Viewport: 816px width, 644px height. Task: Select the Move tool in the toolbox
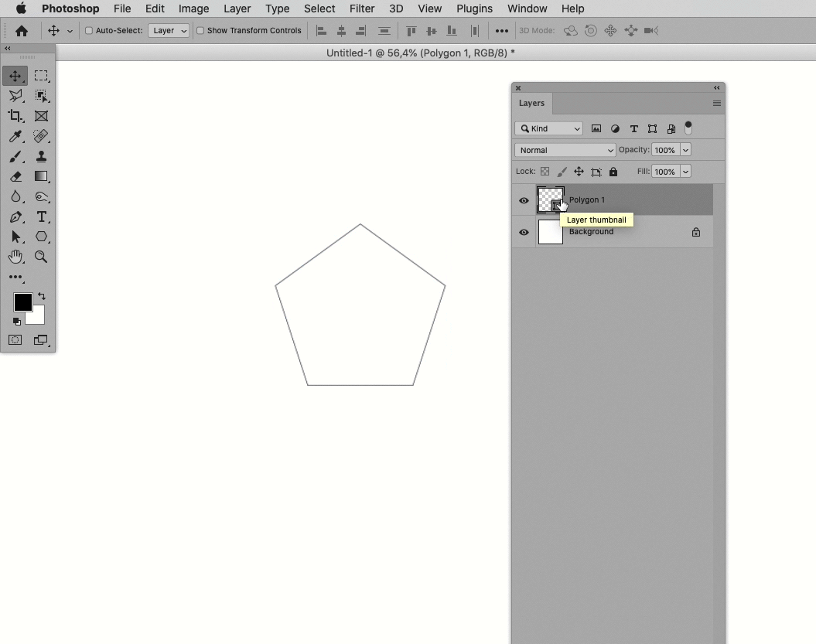(x=15, y=76)
